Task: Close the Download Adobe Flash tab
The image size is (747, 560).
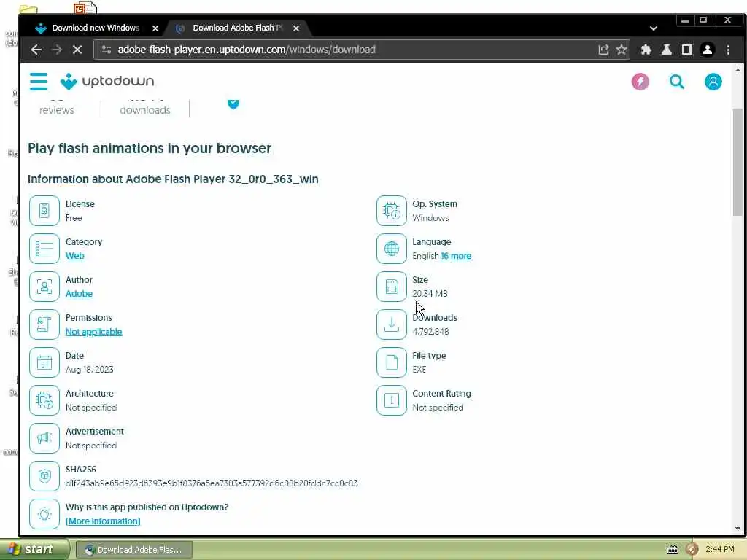Action: pos(296,28)
